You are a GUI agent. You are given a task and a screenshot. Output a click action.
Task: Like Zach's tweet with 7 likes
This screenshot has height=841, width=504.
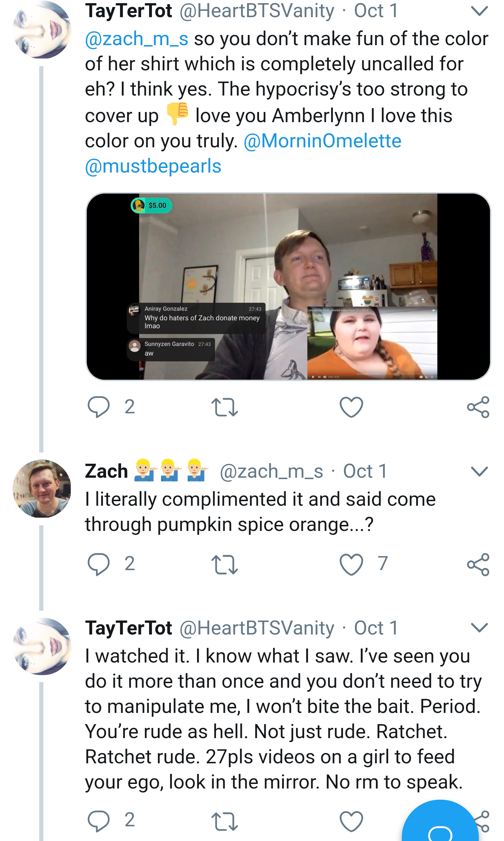click(x=351, y=565)
